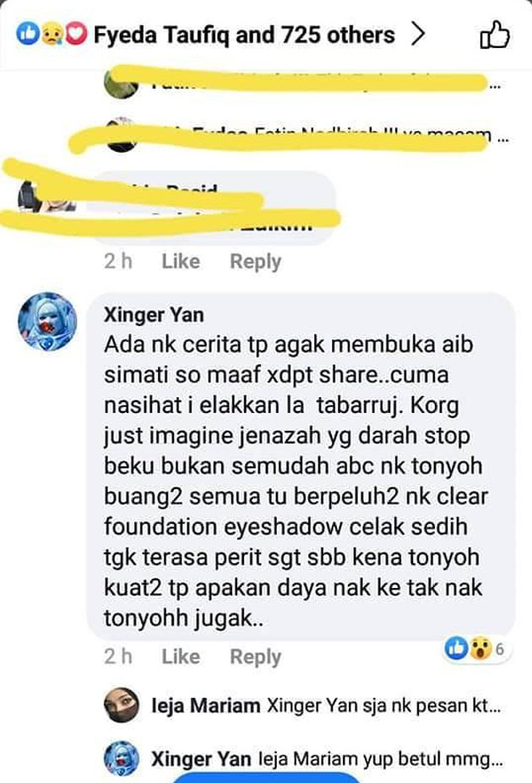Reply to the censored comment posted 2 h ago

point(256,262)
